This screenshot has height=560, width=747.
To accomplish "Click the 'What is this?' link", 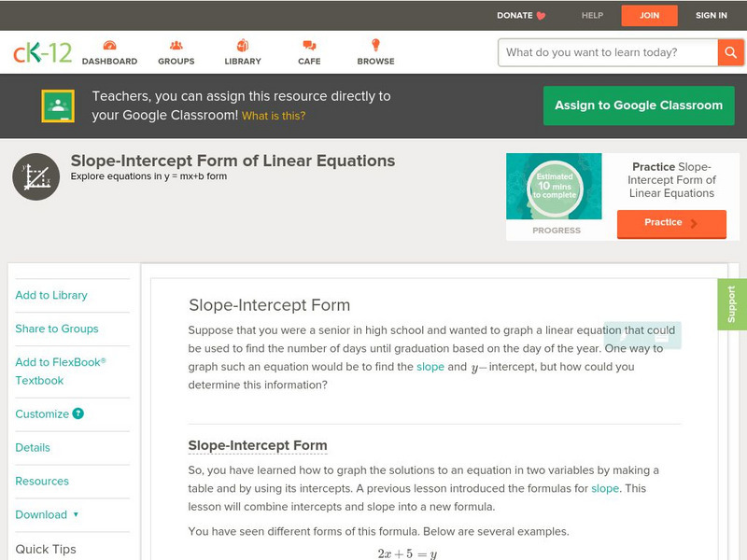I will [274, 116].
